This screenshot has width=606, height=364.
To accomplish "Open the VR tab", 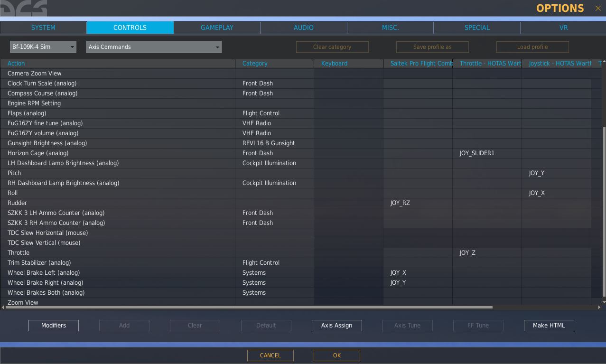I will tap(563, 28).
